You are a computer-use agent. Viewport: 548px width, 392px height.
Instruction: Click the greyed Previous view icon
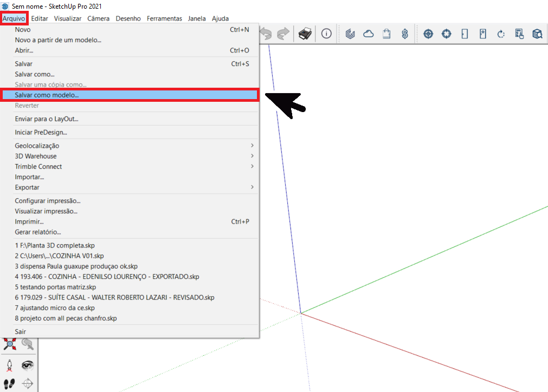tap(28, 344)
